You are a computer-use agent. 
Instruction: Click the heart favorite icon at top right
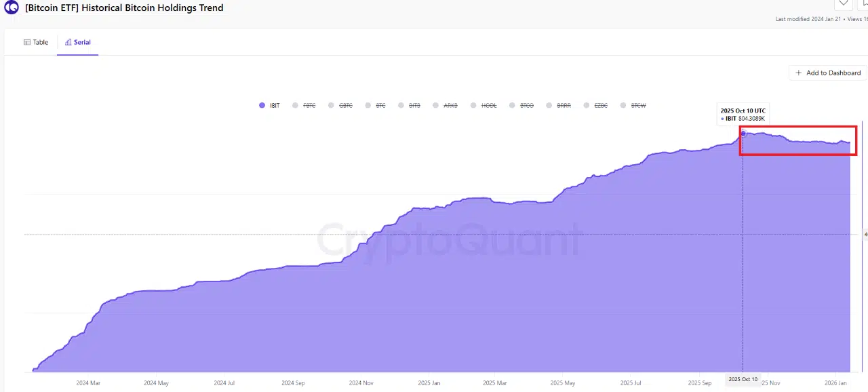[x=843, y=3]
